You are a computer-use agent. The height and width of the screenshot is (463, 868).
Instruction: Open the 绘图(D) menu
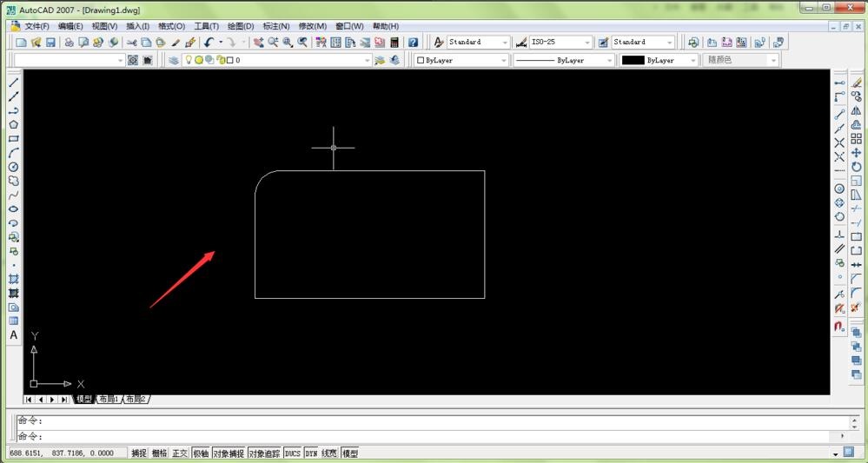click(241, 26)
